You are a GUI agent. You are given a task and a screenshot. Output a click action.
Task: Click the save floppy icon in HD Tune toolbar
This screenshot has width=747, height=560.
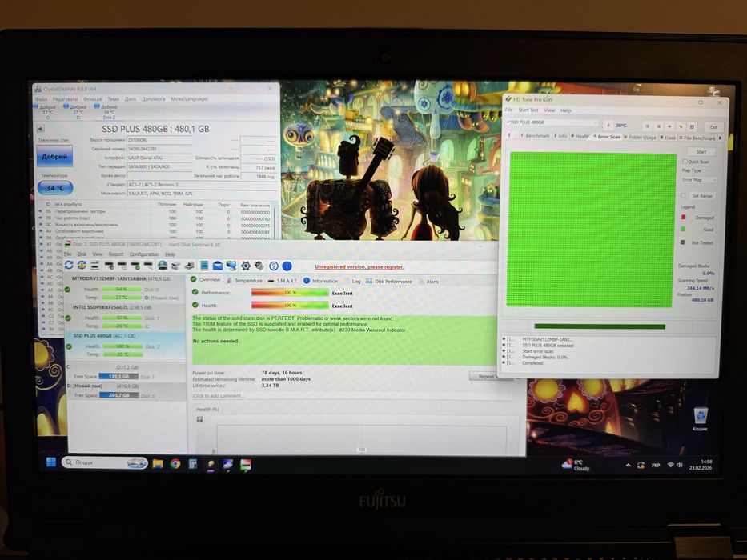click(692, 126)
